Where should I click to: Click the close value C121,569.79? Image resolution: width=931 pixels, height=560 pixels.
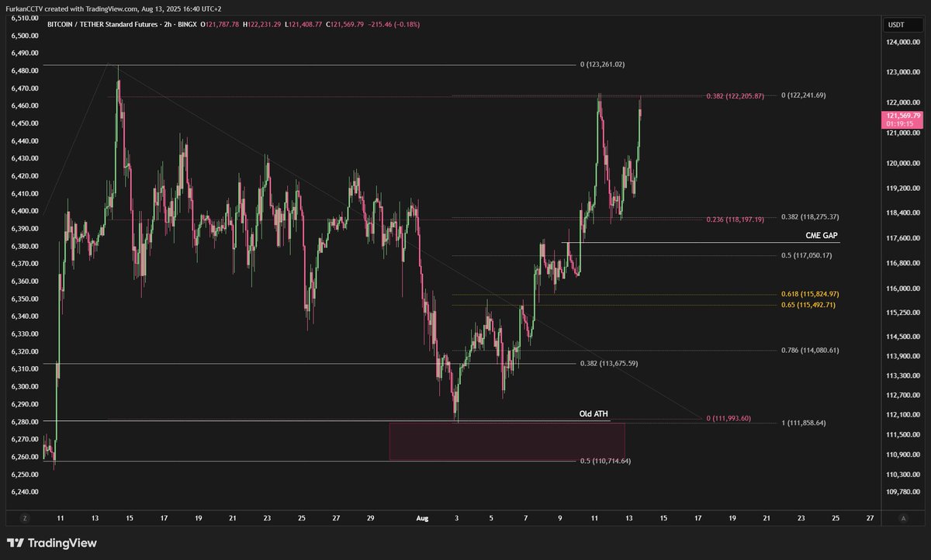(x=346, y=25)
